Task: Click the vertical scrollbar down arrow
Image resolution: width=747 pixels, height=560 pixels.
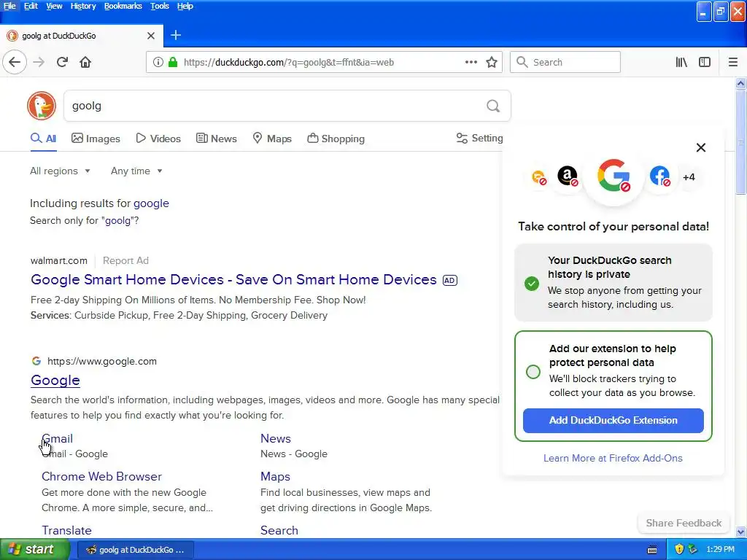Action: point(741,532)
